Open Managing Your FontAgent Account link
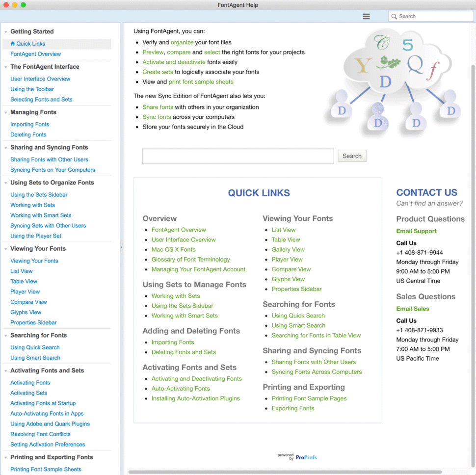 [x=198, y=269]
